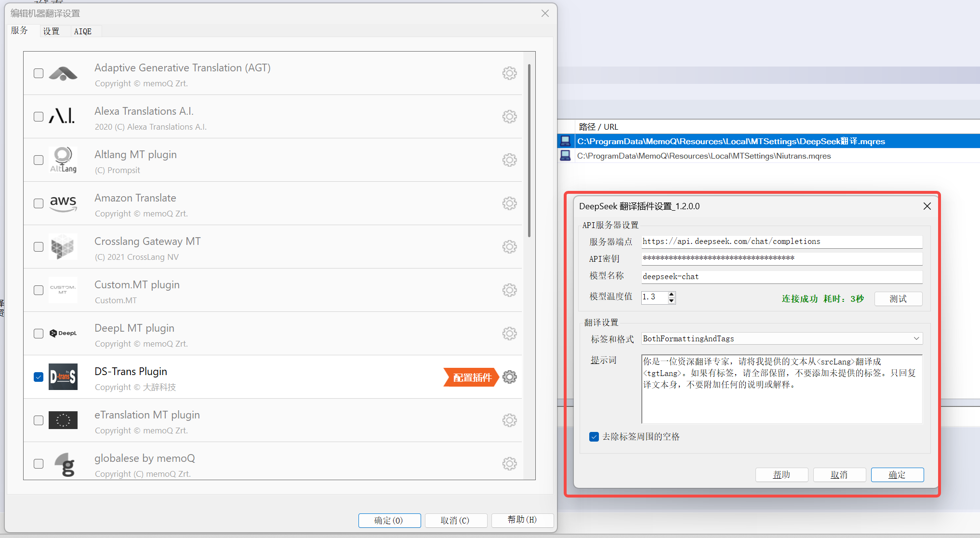The image size is (980, 538).
Task: Click 取消 button in DeepSeek dialog
Action: (839, 475)
